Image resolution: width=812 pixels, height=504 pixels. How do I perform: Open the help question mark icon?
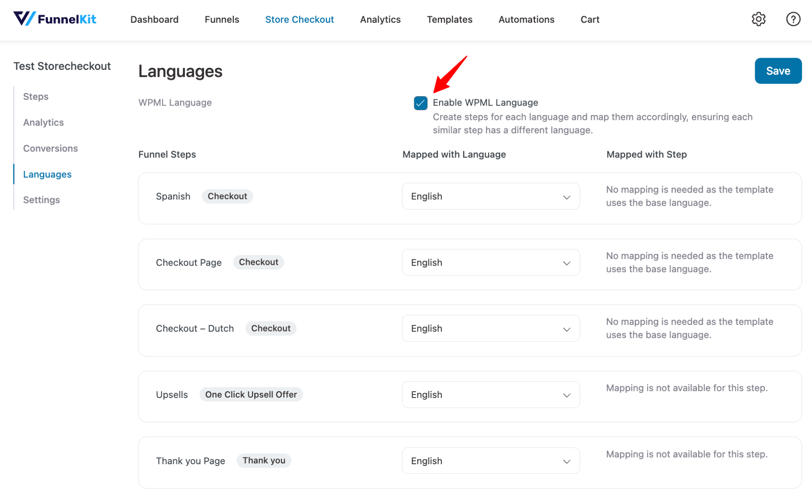pyautogui.click(x=793, y=19)
